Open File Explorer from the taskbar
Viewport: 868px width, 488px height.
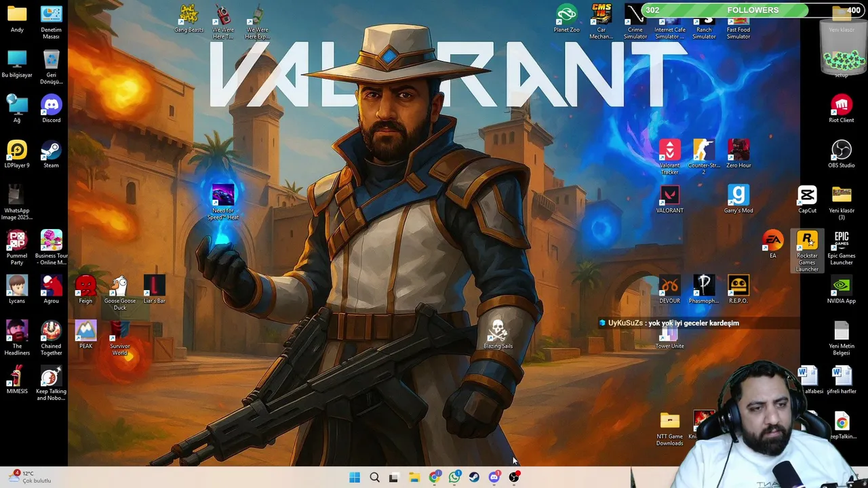click(414, 478)
